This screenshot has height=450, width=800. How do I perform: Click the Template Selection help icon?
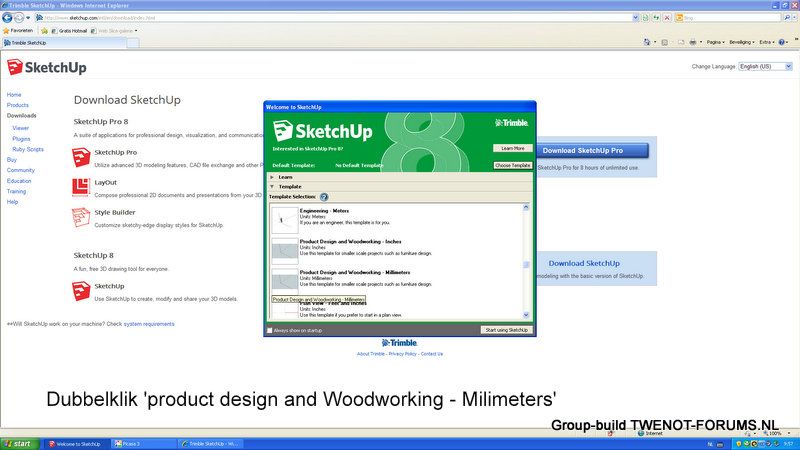pos(324,197)
